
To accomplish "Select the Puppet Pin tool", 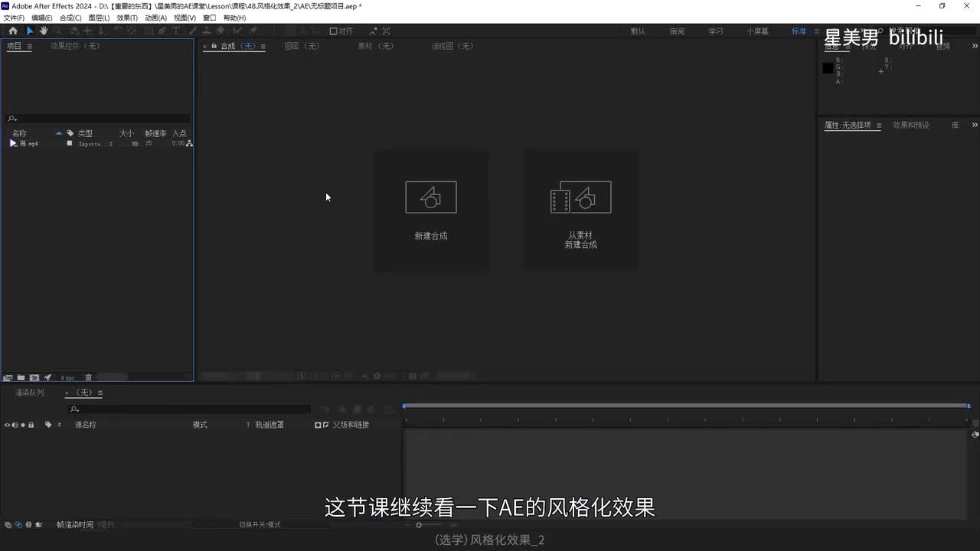I will click(x=253, y=31).
